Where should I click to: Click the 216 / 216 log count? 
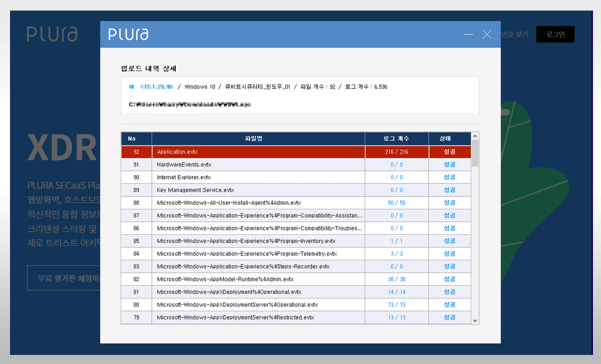click(x=397, y=152)
